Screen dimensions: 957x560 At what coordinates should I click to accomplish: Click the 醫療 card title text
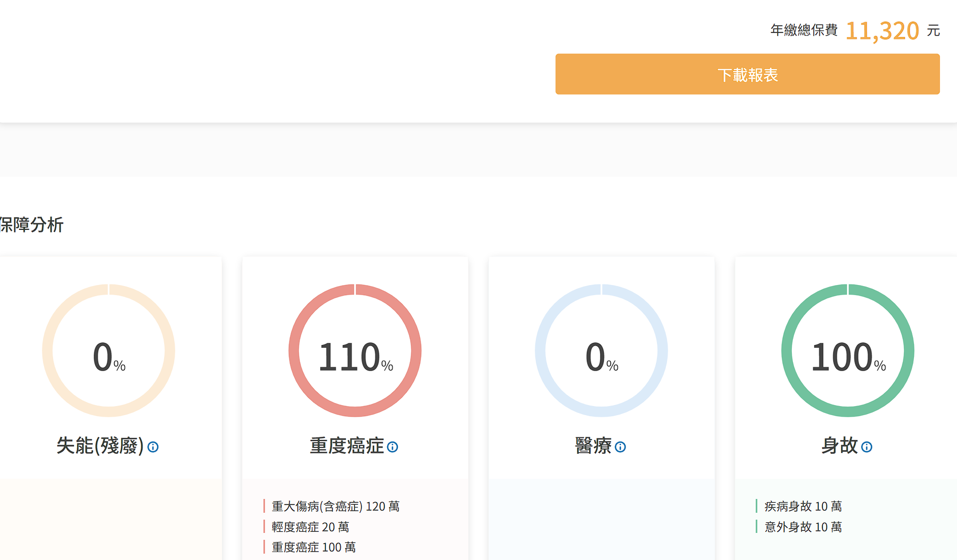pyautogui.click(x=593, y=446)
